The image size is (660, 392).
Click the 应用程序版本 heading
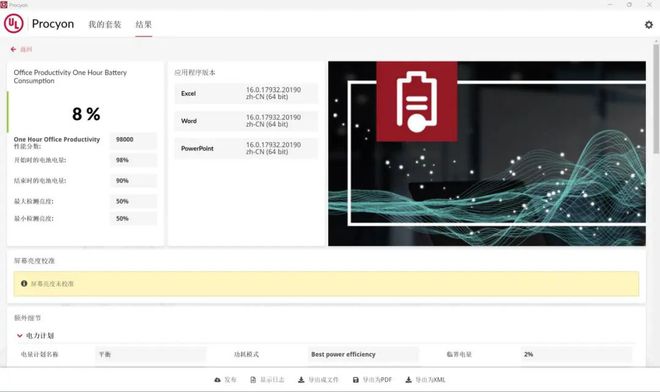(194, 72)
